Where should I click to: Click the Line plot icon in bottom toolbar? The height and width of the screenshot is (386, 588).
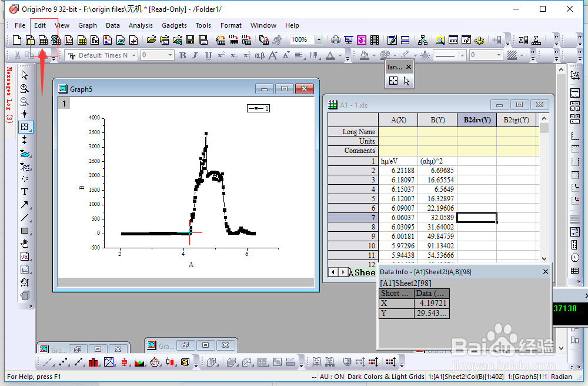coord(48,362)
